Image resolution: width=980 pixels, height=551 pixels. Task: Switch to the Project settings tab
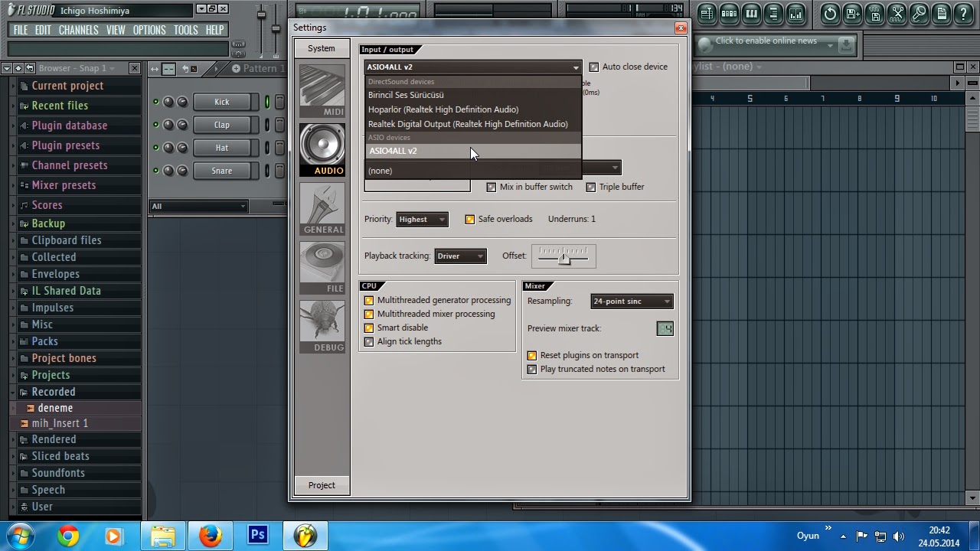tap(322, 485)
